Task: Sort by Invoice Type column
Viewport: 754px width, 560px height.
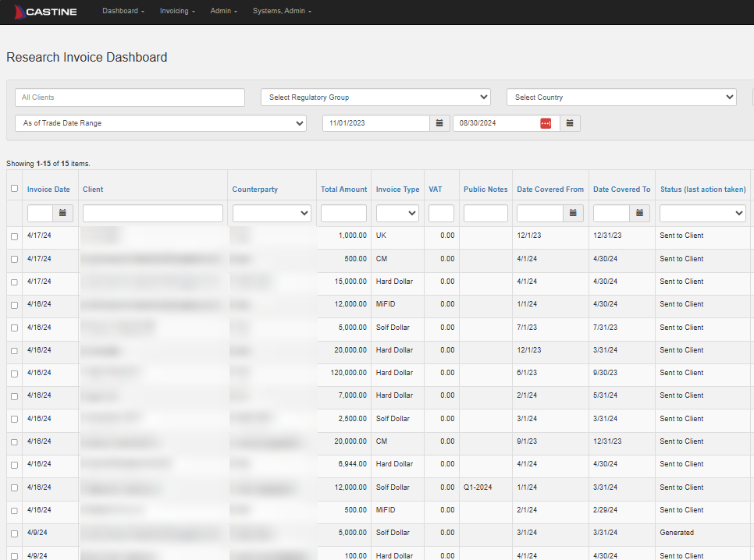Action: tap(397, 190)
